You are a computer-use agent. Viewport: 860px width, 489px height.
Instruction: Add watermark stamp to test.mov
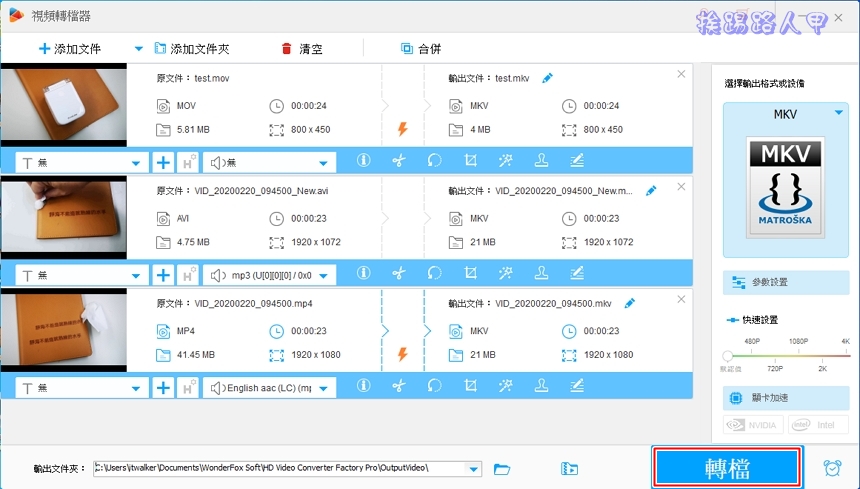(x=541, y=161)
